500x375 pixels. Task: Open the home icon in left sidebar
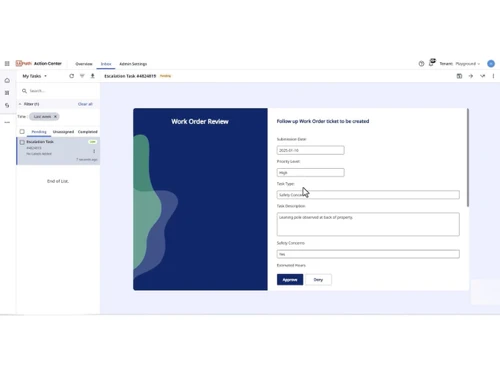coord(7,80)
